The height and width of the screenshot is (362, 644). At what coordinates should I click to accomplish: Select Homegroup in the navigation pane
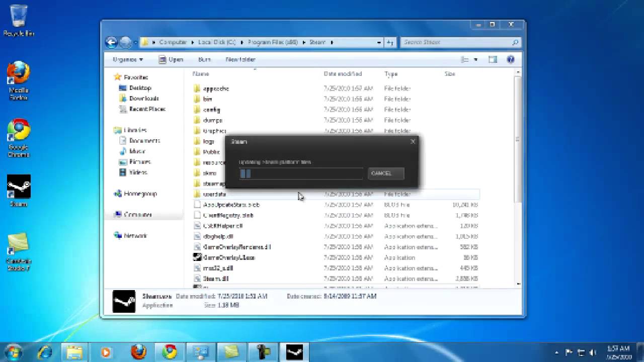(140, 194)
